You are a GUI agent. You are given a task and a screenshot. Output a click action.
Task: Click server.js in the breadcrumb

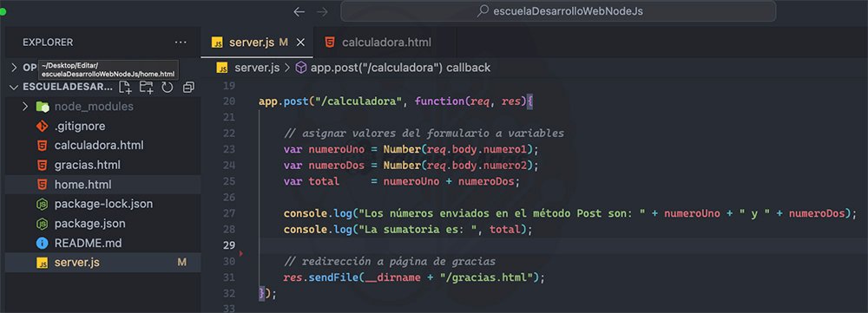click(257, 68)
